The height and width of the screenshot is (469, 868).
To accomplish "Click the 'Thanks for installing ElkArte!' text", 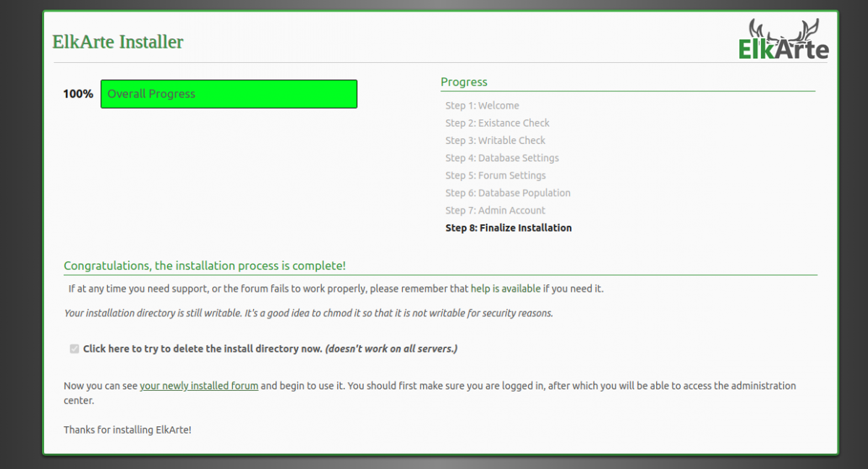I will pyautogui.click(x=127, y=430).
